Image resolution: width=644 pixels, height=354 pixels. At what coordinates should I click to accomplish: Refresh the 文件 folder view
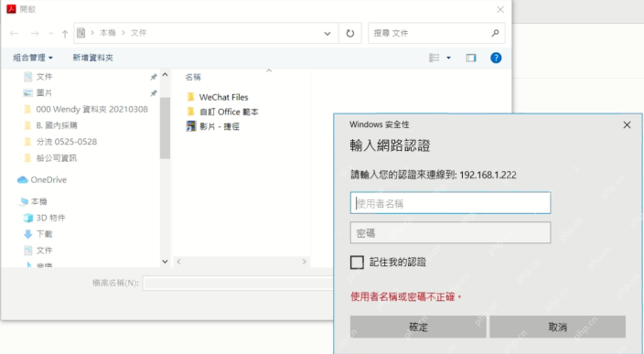point(350,33)
